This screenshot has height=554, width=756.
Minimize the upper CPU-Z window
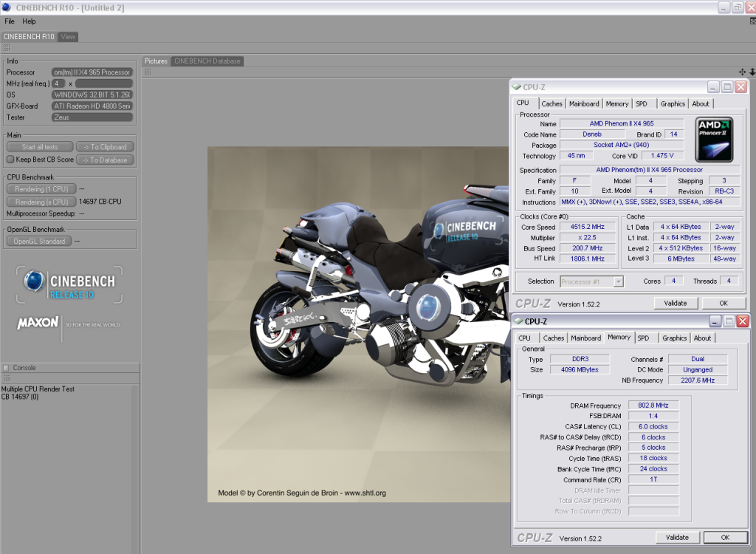(714, 87)
